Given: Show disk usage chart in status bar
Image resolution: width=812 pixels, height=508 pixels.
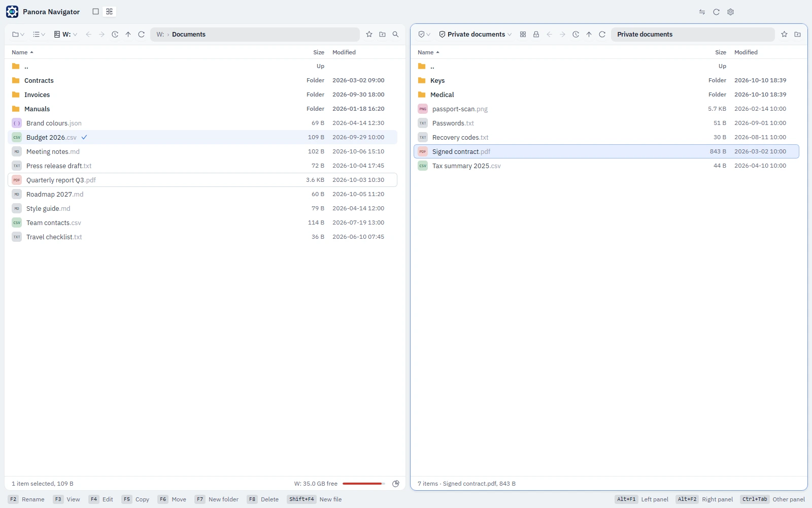Looking at the screenshot, I should [x=396, y=484].
